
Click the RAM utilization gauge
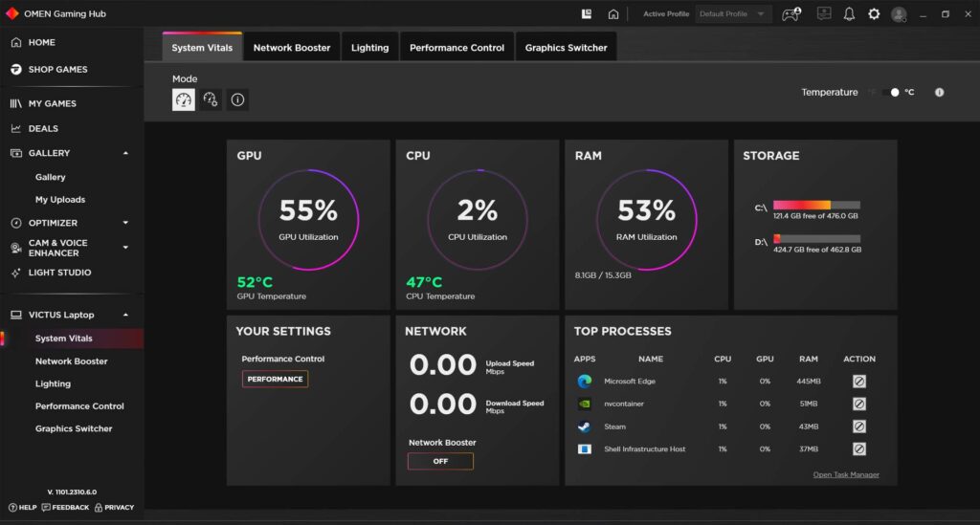[x=647, y=220]
